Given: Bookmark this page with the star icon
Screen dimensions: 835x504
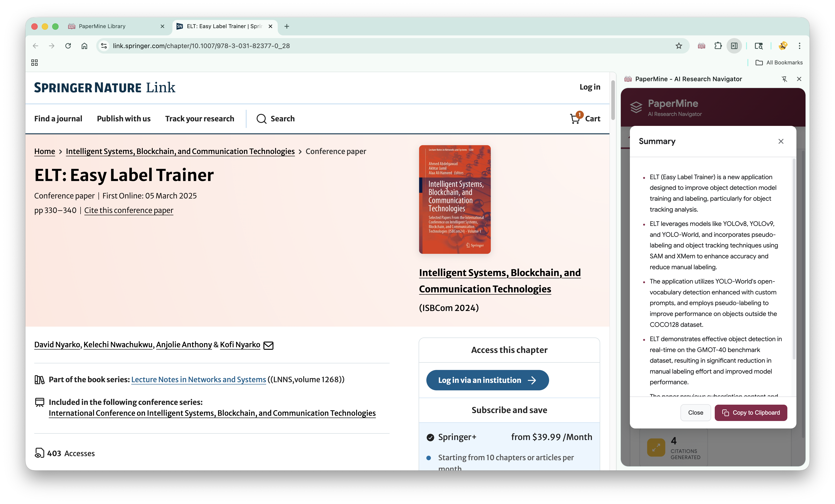Looking at the screenshot, I should (x=678, y=46).
